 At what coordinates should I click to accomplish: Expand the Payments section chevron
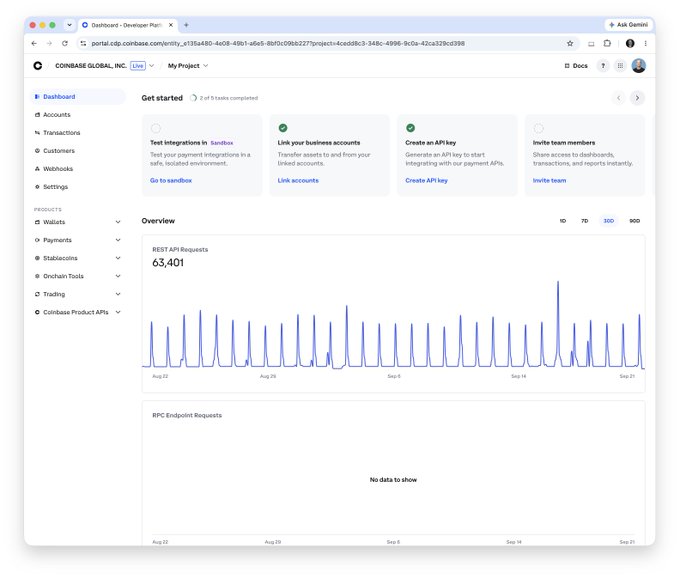coord(118,240)
